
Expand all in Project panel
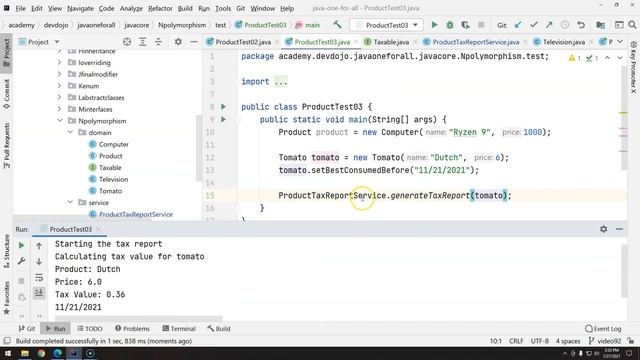tap(142, 42)
